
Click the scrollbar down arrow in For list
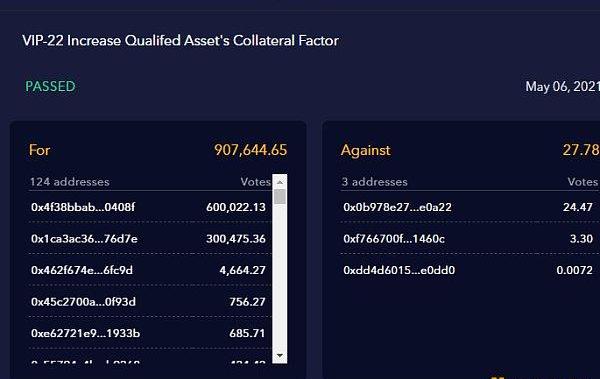[280, 356]
